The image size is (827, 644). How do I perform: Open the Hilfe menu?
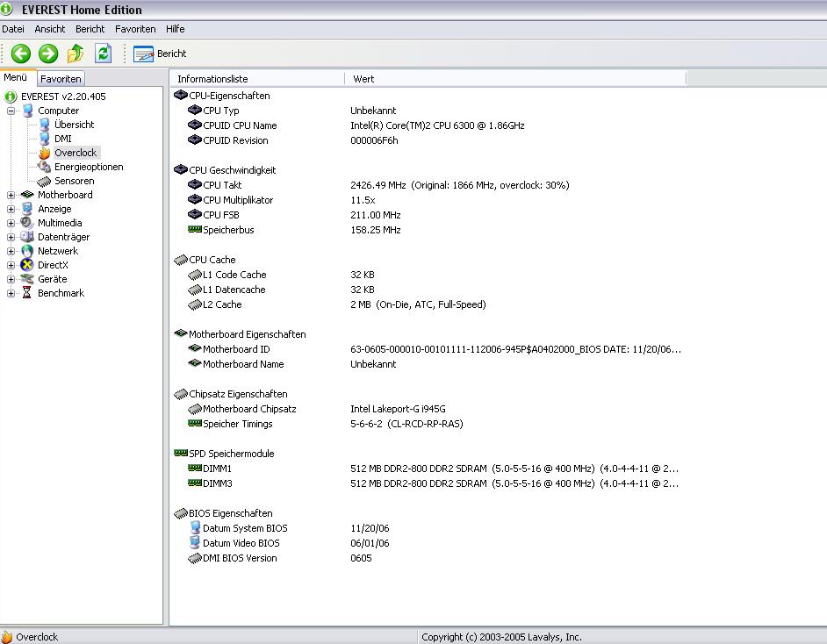pyautogui.click(x=175, y=29)
